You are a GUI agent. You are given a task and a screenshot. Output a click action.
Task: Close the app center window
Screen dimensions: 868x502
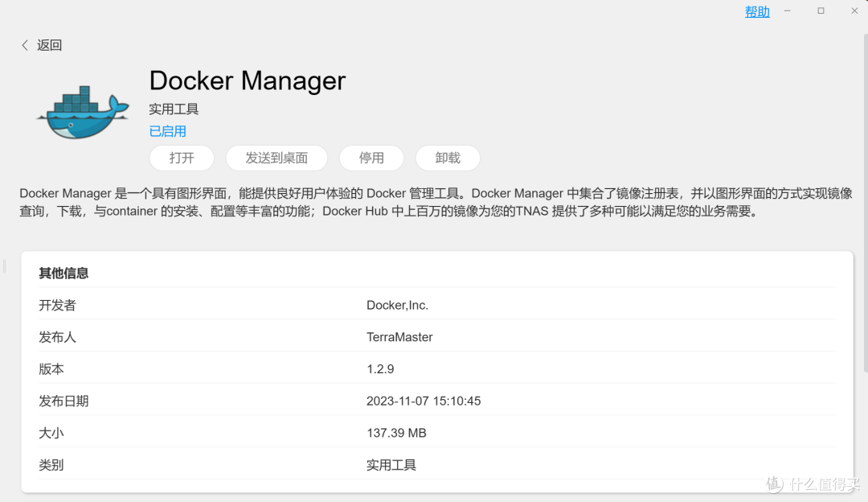[854, 11]
